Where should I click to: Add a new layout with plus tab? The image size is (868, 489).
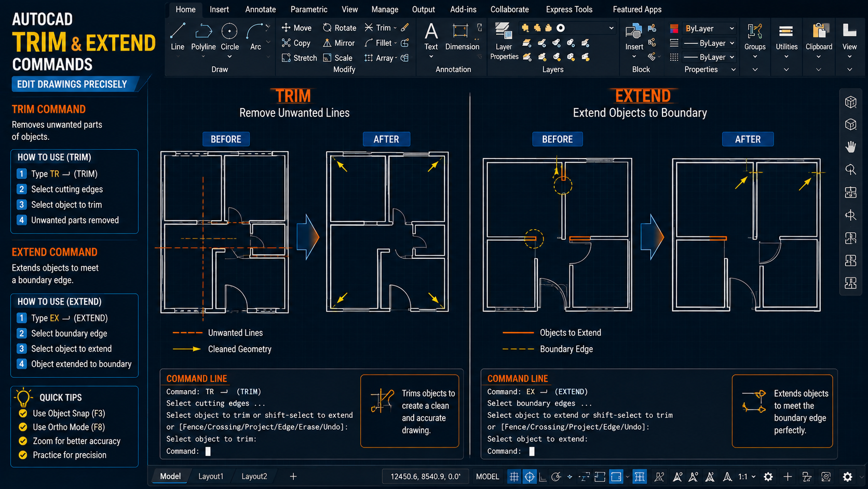point(293,477)
